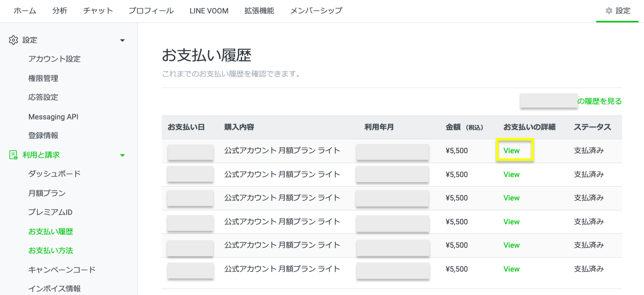Click the gear icon beside 設定 in sidebar

coord(13,40)
